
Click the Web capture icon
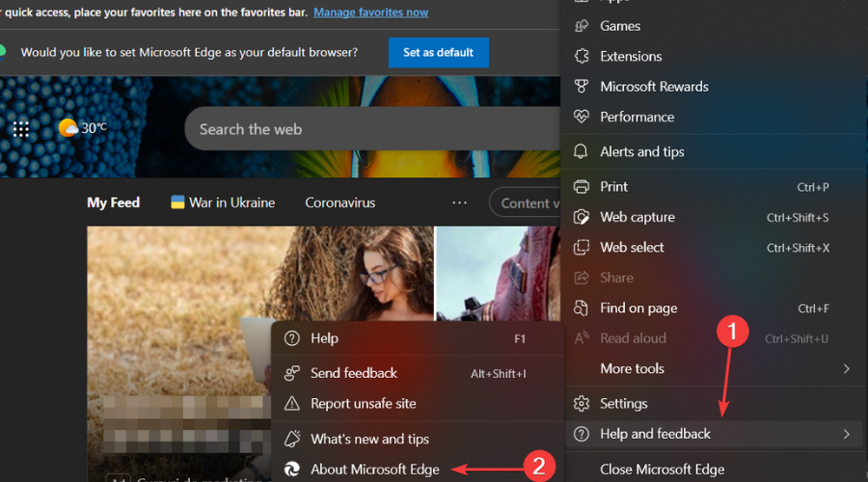581,217
